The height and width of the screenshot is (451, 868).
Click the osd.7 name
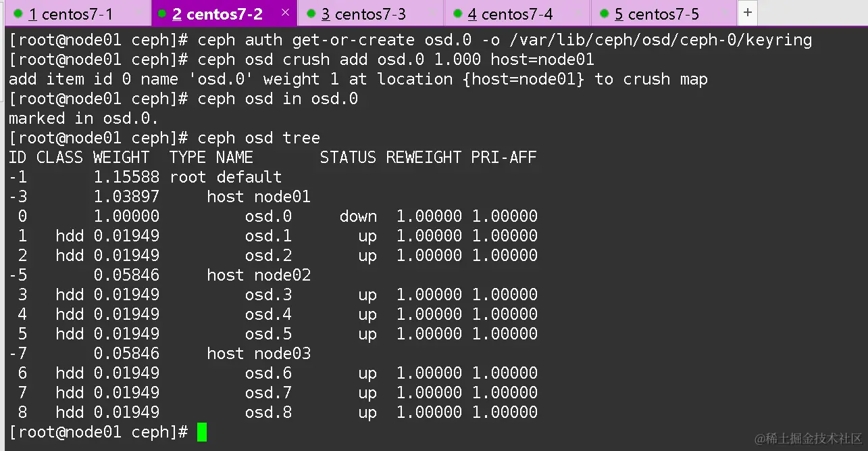pyautogui.click(x=268, y=393)
